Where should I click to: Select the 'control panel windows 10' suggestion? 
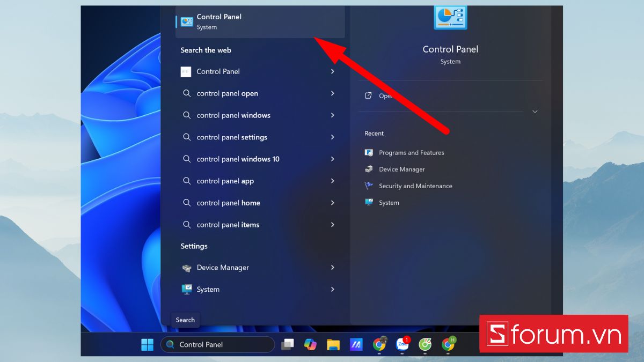[x=260, y=159]
